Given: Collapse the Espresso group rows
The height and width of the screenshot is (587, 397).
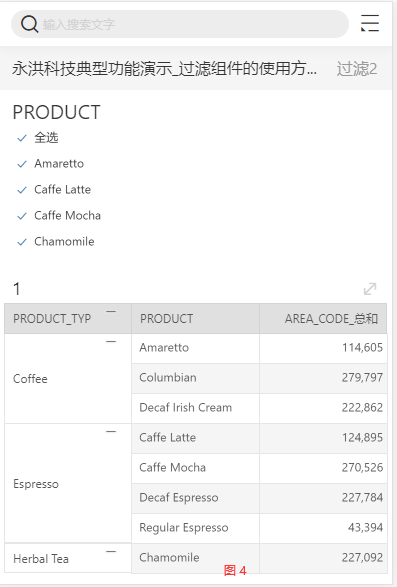Looking at the screenshot, I should (111, 432).
